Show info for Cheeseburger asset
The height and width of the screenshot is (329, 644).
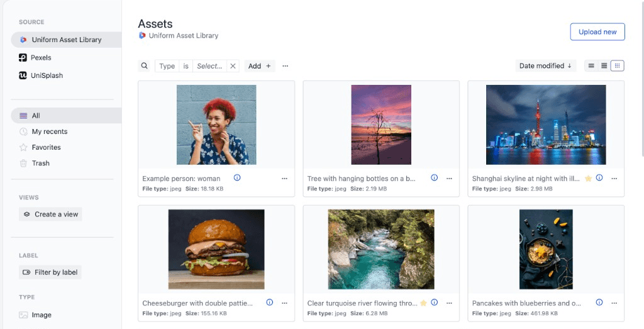click(x=269, y=303)
